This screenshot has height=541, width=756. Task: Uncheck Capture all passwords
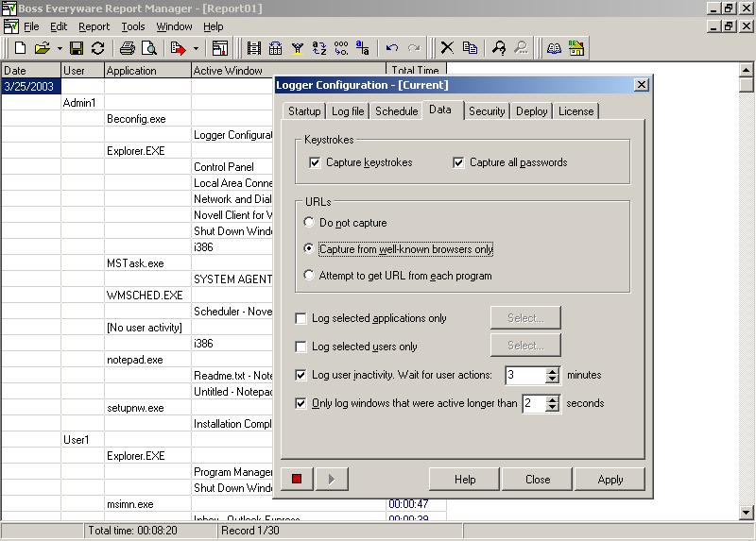point(459,162)
